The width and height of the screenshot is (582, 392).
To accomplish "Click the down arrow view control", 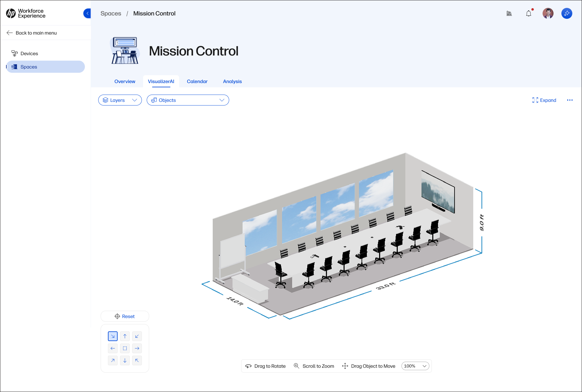I will pyautogui.click(x=125, y=360).
